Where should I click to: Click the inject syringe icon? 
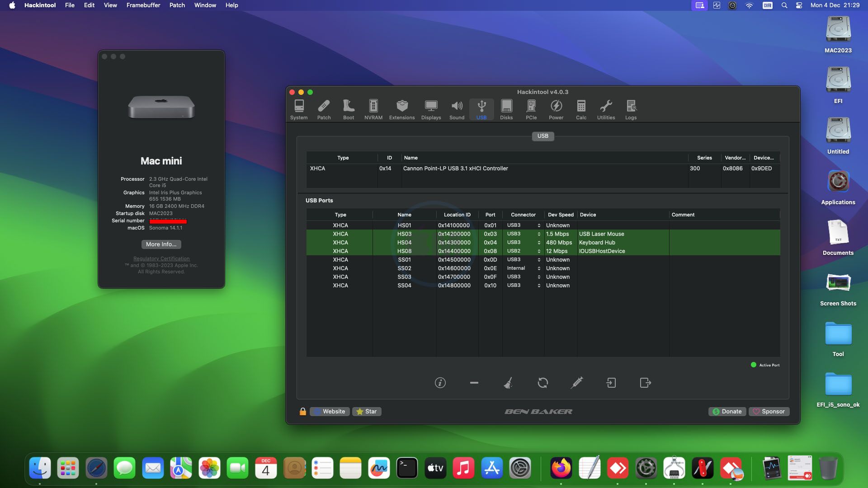coord(577,383)
